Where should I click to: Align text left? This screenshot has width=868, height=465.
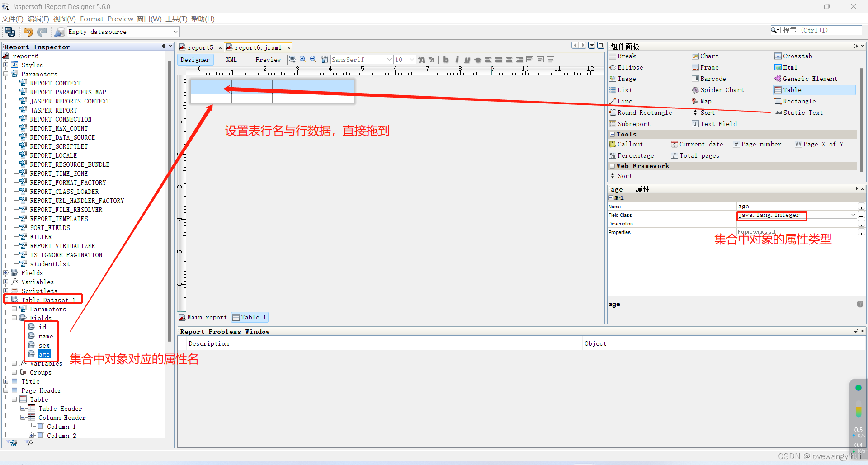[488, 59]
